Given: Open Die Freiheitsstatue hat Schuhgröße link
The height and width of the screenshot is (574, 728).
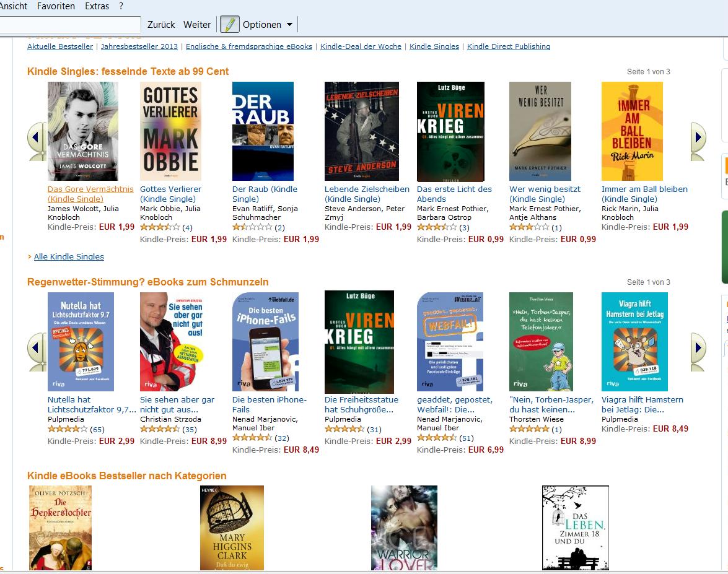Looking at the screenshot, I should pyautogui.click(x=361, y=404).
